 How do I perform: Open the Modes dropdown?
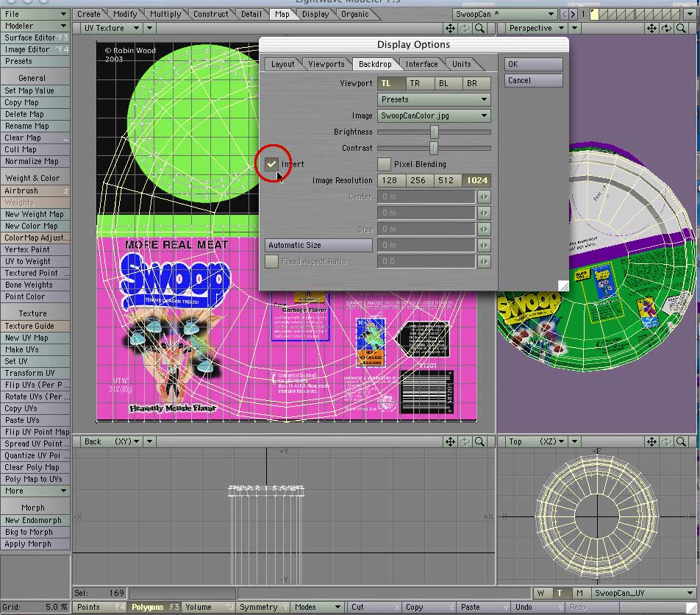(317, 607)
